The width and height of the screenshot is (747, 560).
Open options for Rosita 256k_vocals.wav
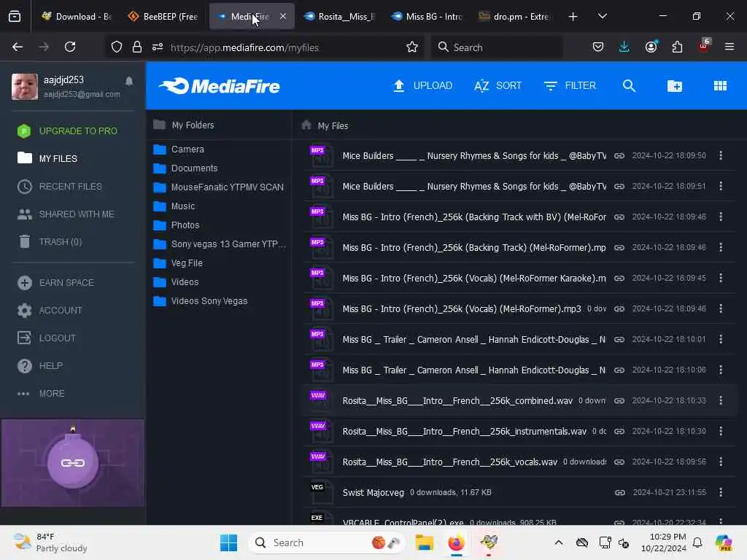point(721,462)
